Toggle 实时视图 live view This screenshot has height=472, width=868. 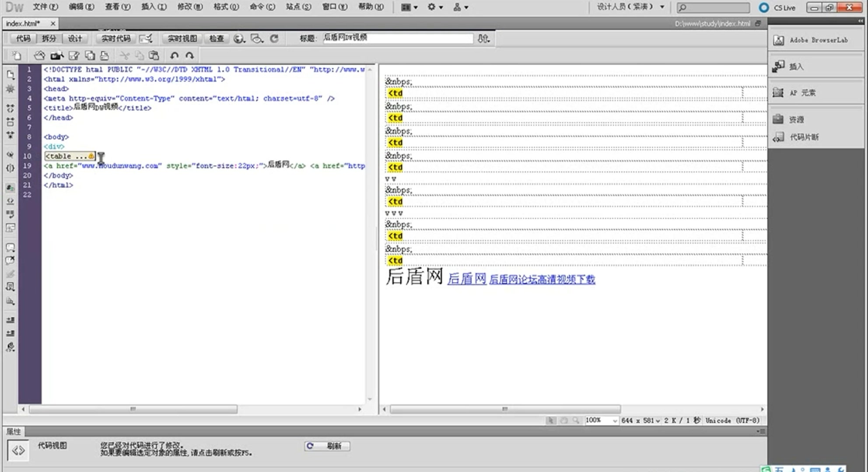coord(182,38)
